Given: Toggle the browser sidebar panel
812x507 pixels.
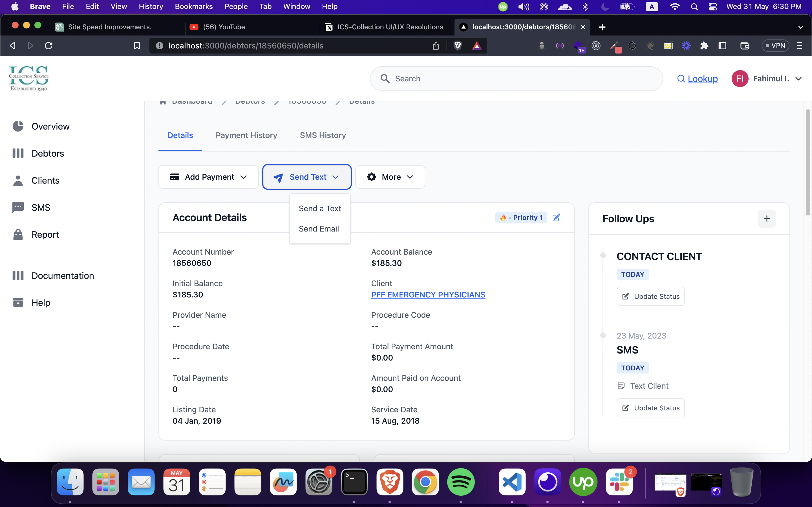Looking at the screenshot, I should 722,46.
